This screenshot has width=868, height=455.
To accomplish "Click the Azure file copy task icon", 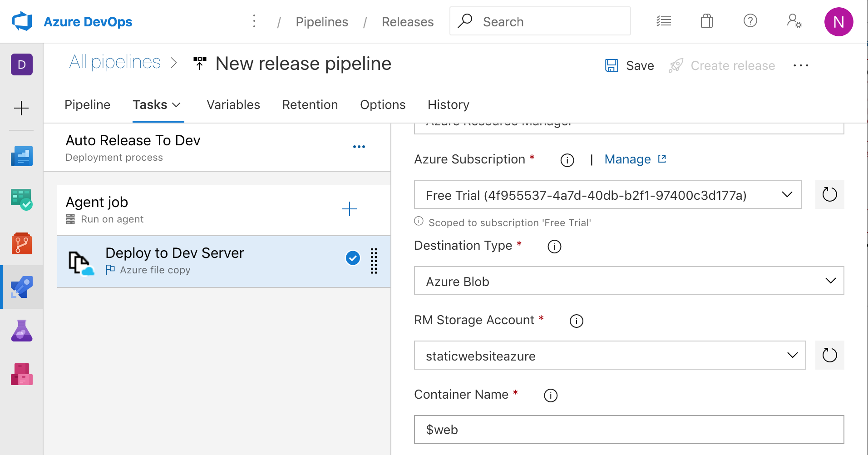I will pyautogui.click(x=81, y=262).
